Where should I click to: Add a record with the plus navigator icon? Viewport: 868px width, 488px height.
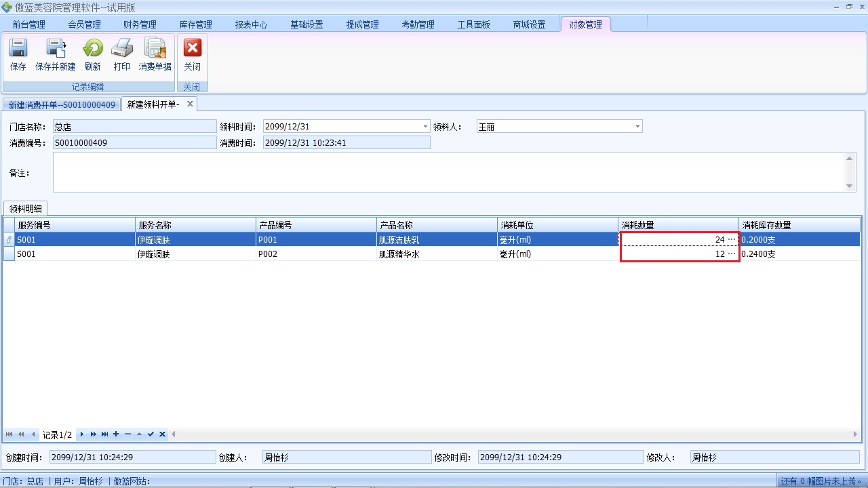click(x=116, y=434)
